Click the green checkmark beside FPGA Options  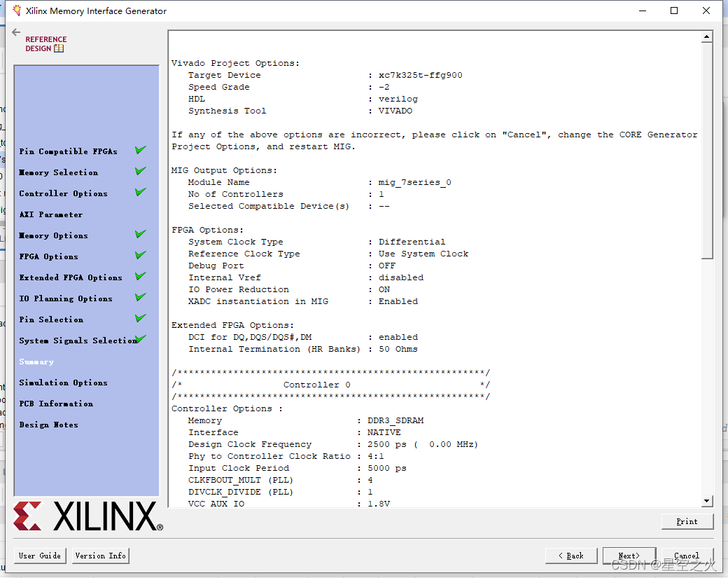141,254
